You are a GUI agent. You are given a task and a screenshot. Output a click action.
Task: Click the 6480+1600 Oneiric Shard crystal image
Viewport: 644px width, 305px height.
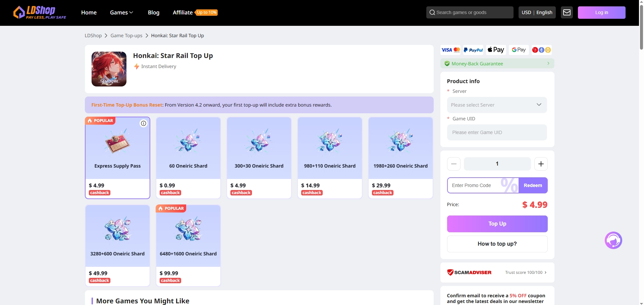tap(188, 229)
